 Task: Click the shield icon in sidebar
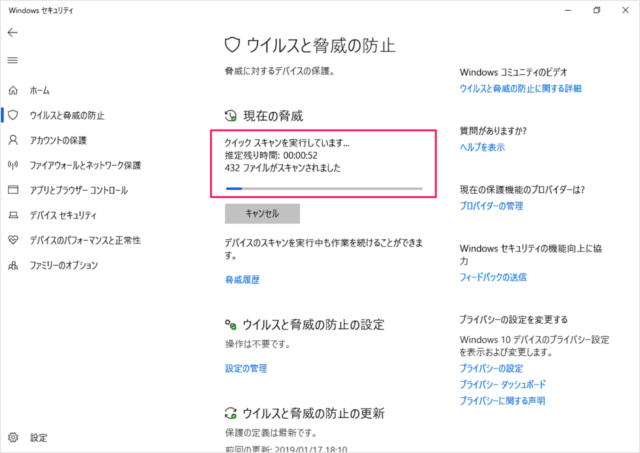[13, 115]
